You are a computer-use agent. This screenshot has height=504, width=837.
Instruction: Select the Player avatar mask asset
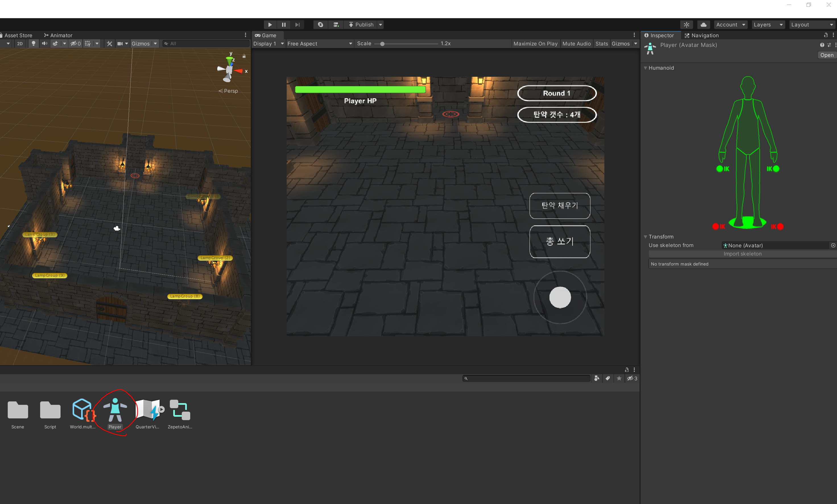[x=115, y=411]
